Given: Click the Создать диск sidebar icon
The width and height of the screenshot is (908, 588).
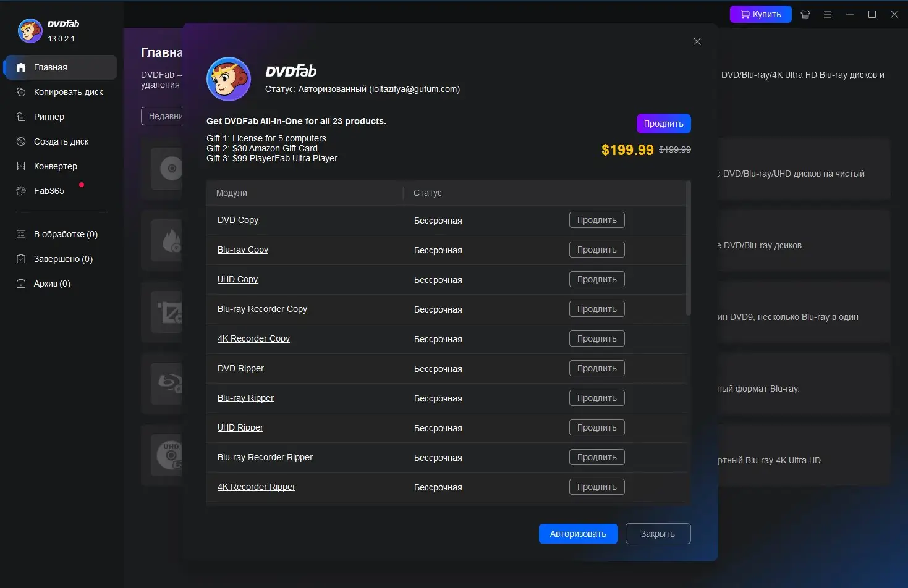Looking at the screenshot, I should pos(21,141).
